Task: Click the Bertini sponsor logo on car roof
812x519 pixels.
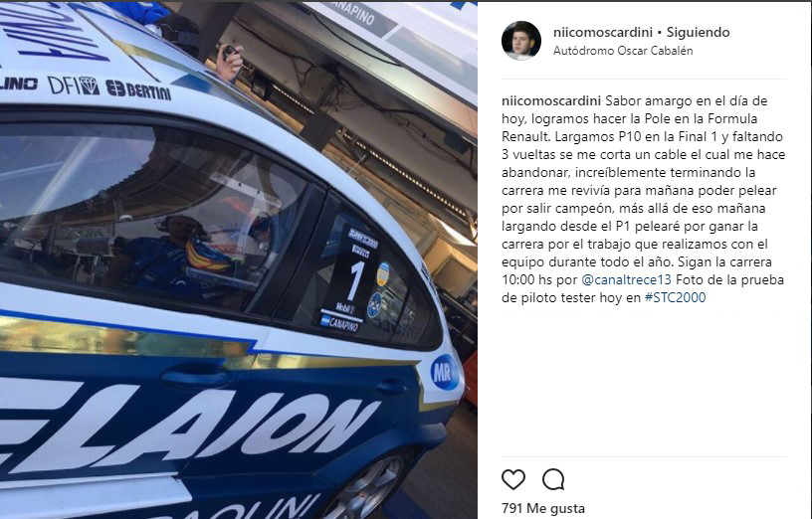Action: point(138,90)
